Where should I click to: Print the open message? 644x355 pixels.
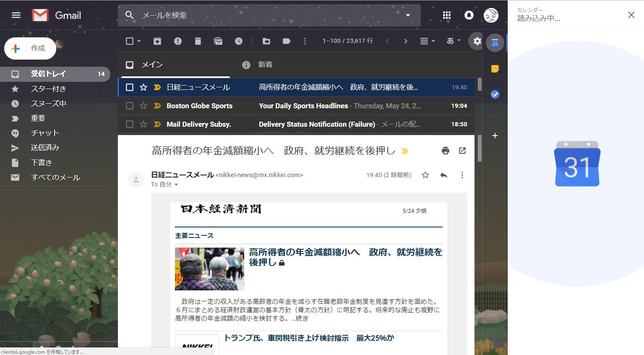point(446,151)
